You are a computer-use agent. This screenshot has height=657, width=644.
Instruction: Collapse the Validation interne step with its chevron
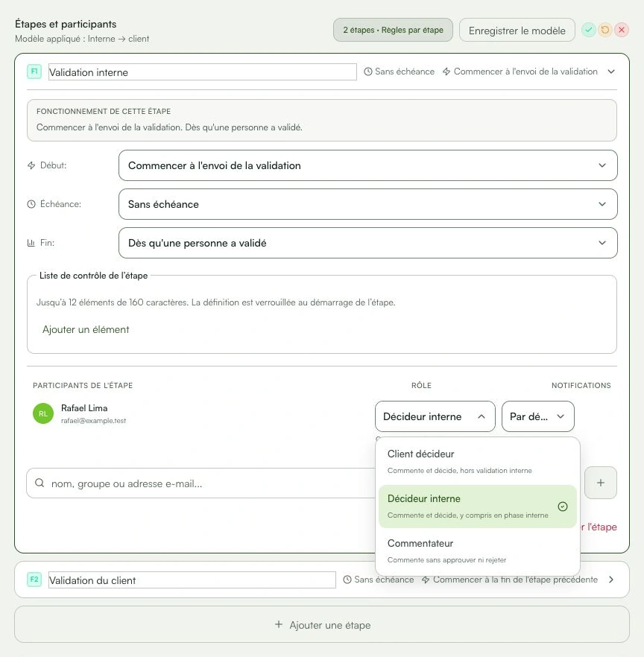pos(611,72)
